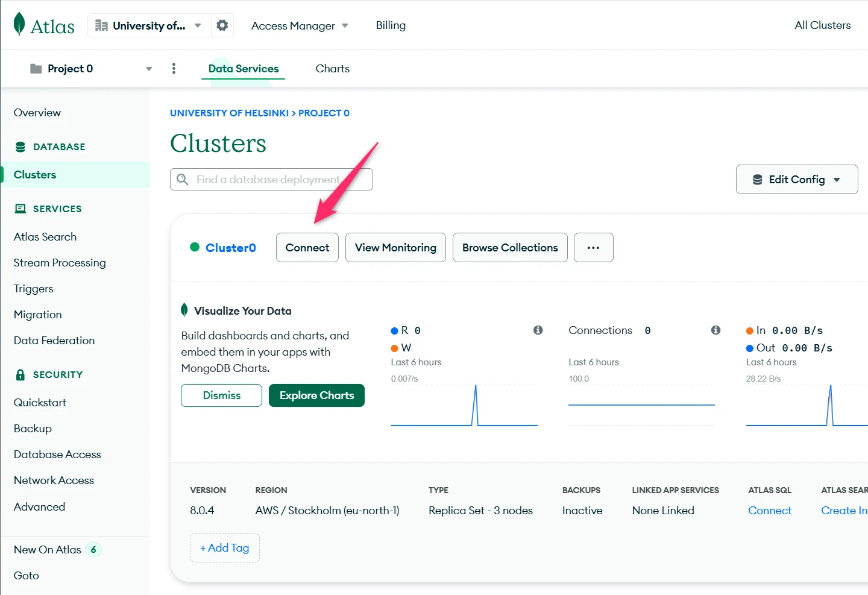Expand the University of Helsinki organization dropdown

click(x=149, y=25)
